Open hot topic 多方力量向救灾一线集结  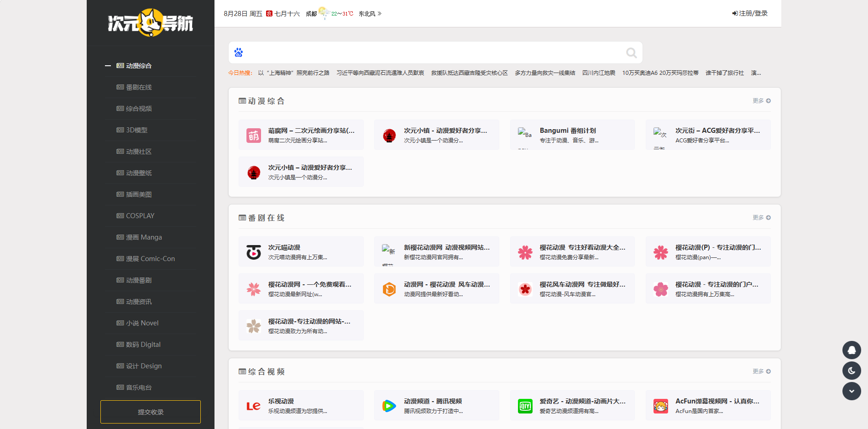(x=545, y=73)
